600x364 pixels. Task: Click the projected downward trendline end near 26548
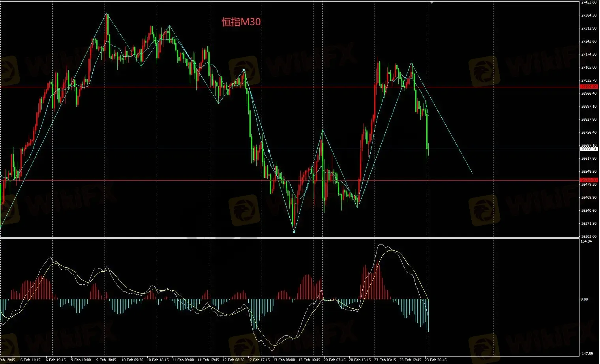472,173
